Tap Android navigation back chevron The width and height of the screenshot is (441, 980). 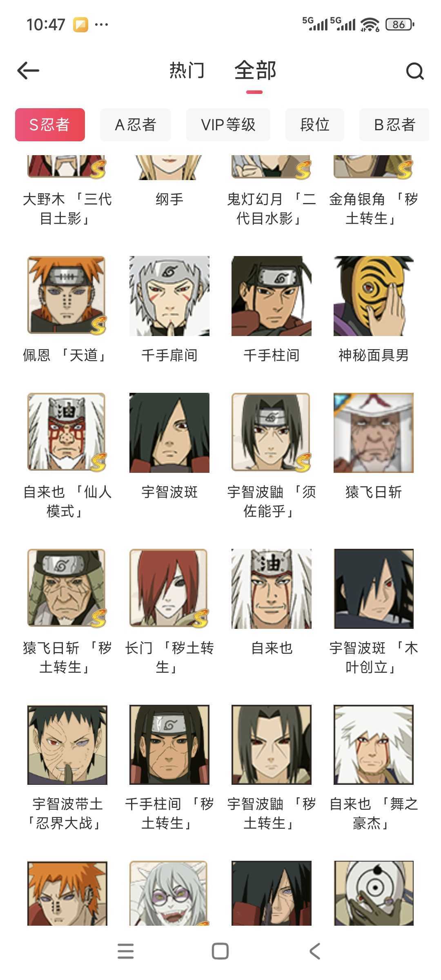[315, 951]
